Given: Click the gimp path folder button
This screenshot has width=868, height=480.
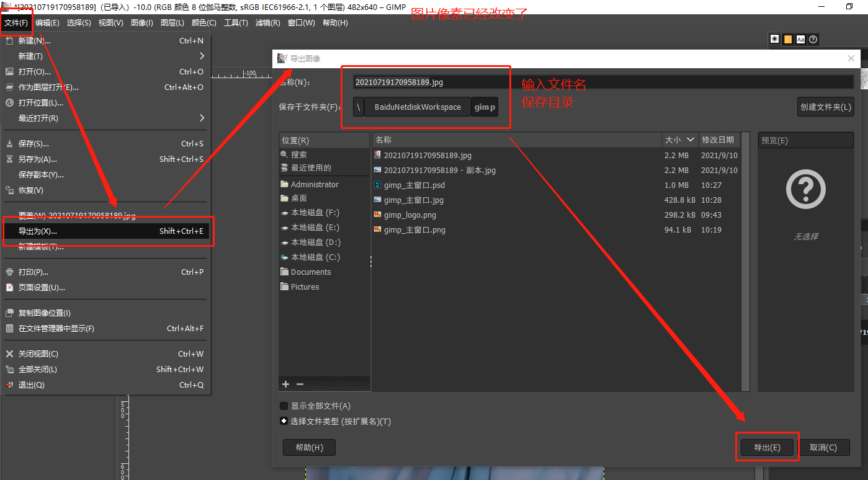Looking at the screenshot, I should tap(485, 107).
